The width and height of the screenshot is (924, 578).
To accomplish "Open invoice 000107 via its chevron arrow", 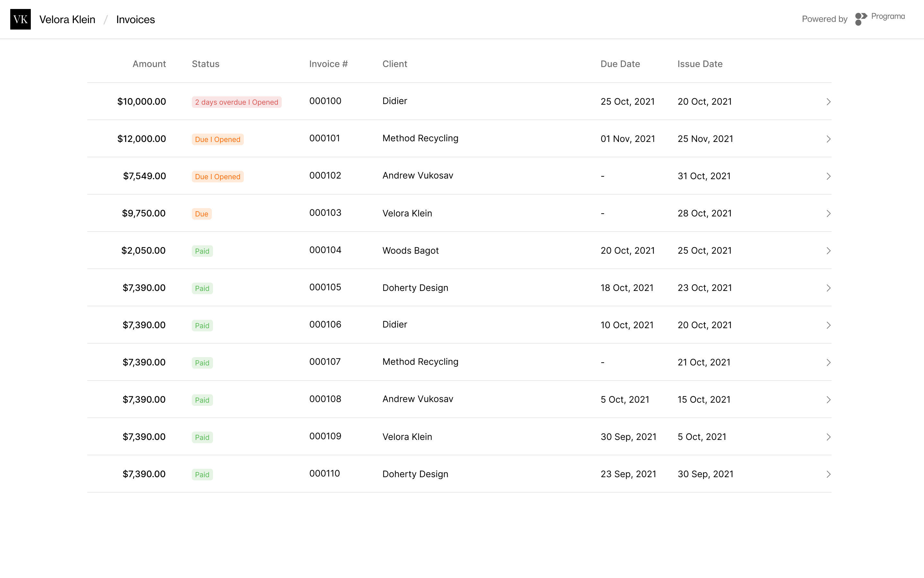I will coord(828,363).
